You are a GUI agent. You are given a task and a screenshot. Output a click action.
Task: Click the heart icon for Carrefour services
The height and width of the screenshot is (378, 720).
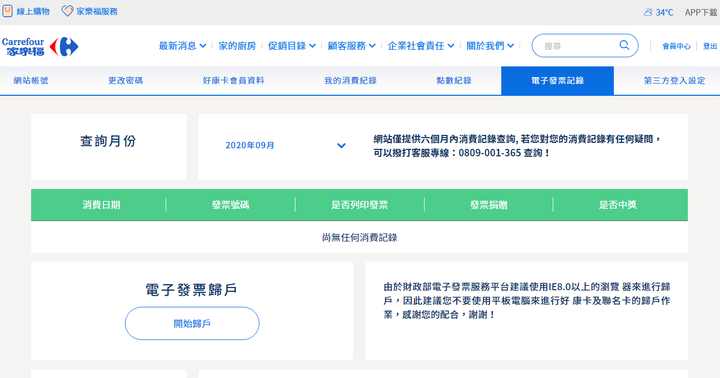(x=67, y=11)
